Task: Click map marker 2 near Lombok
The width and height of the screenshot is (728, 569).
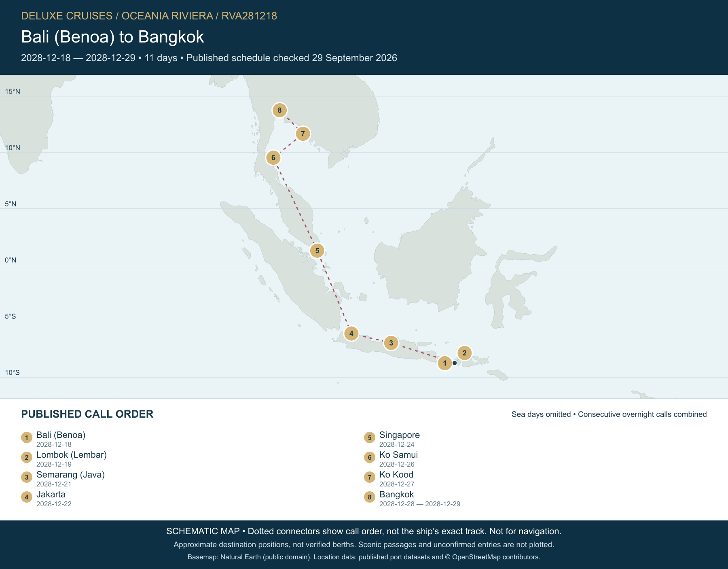Action: pos(464,353)
